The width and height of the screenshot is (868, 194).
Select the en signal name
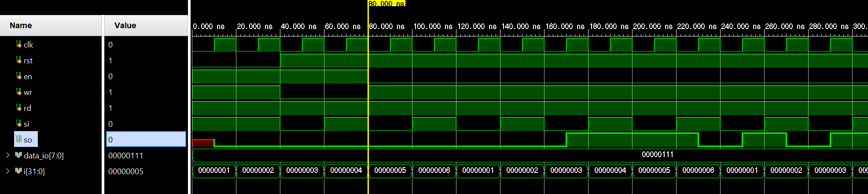[x=28, y=77]
